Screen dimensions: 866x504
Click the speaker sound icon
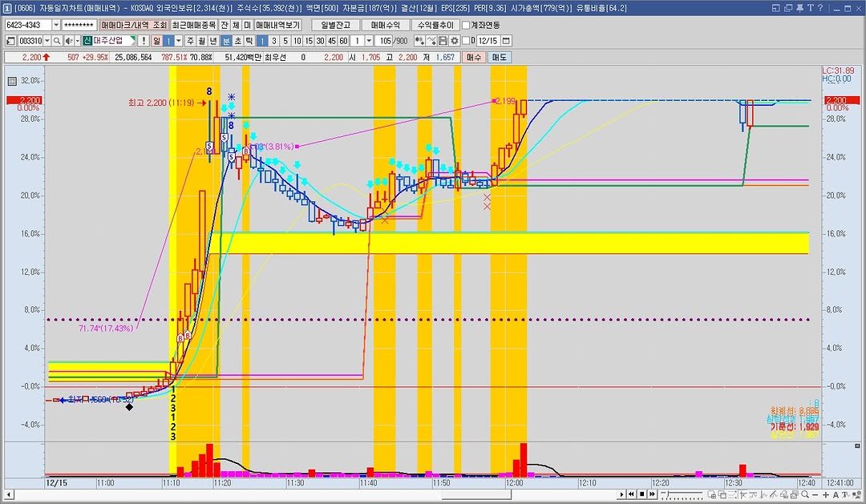click(x=68, y=41)
